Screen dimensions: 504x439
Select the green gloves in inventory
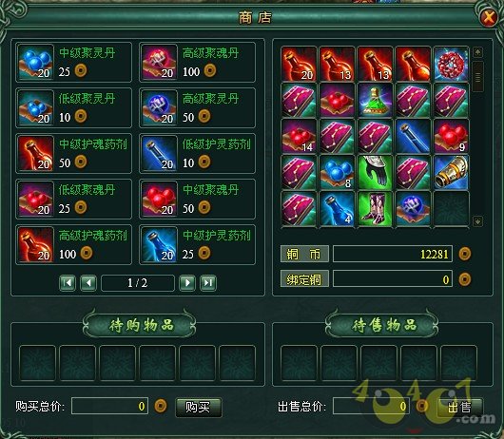coord(375,172)
